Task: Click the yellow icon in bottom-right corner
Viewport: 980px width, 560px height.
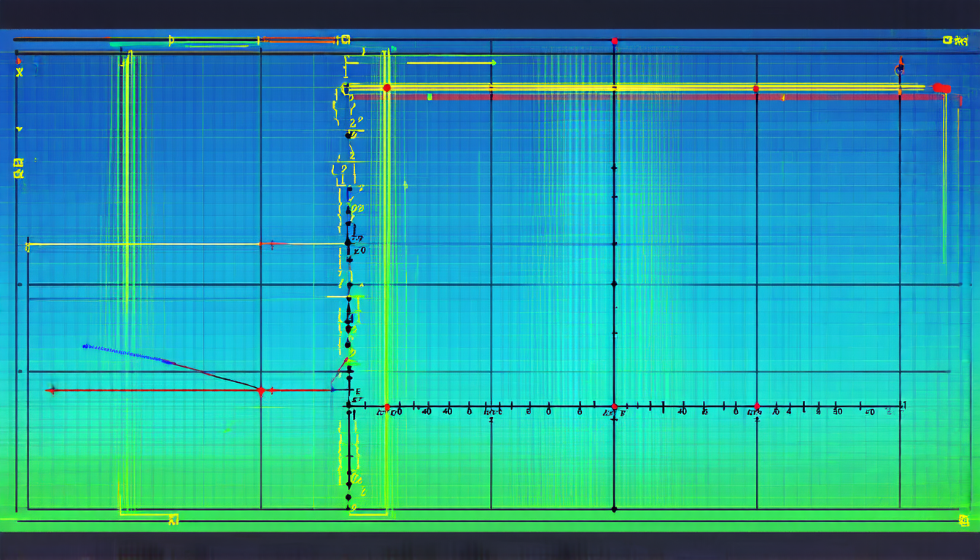Action: click(x=964, y=520)
